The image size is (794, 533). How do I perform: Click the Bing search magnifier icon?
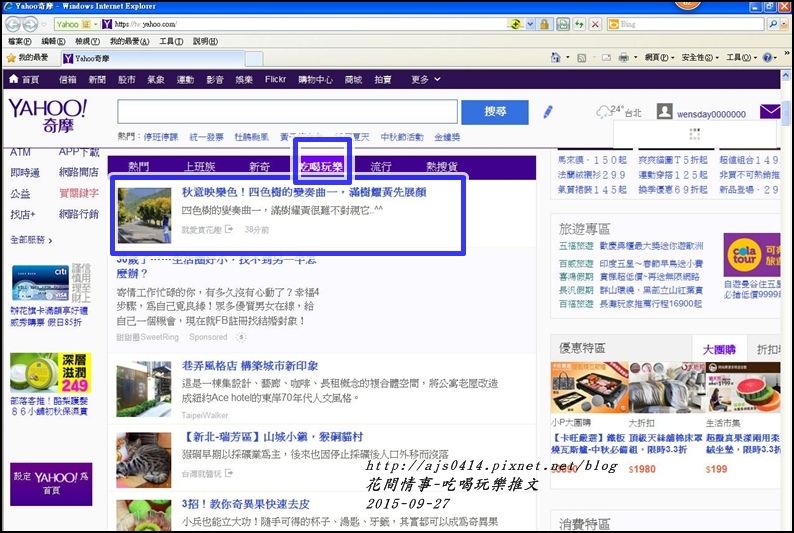773,24
